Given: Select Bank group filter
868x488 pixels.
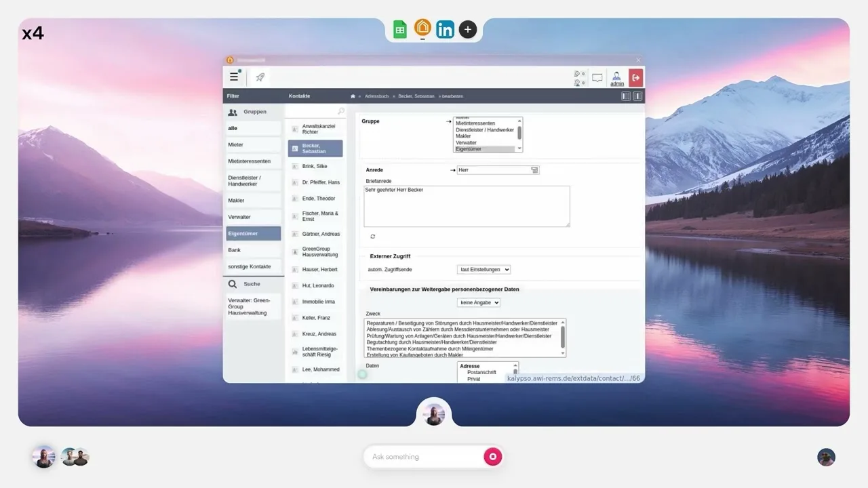Looking at the screenshot, I should tap(253, 250).
